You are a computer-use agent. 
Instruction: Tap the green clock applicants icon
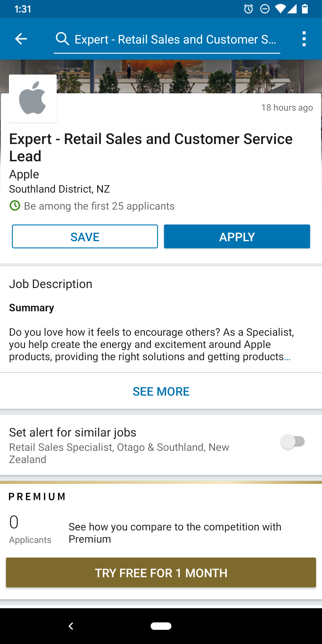15,206
